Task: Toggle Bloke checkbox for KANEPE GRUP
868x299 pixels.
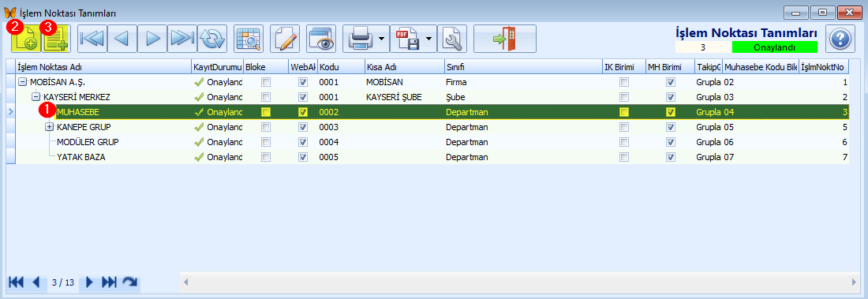Action: pyautogui.click(x=266, y=127)
